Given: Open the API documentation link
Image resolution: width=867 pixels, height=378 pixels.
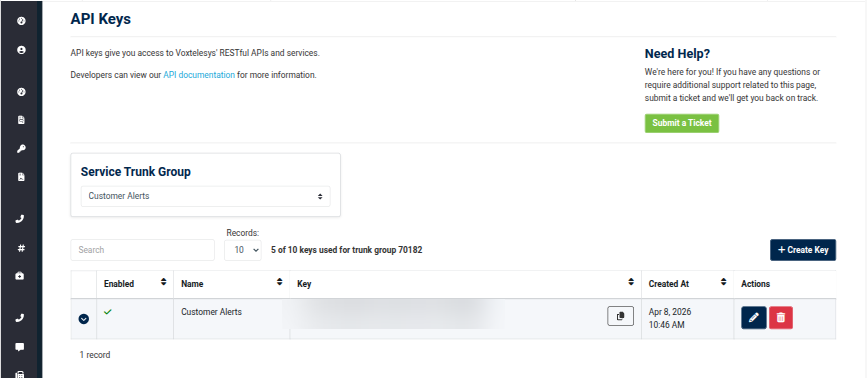Looking at the screenshot, I should coord(199,75).
